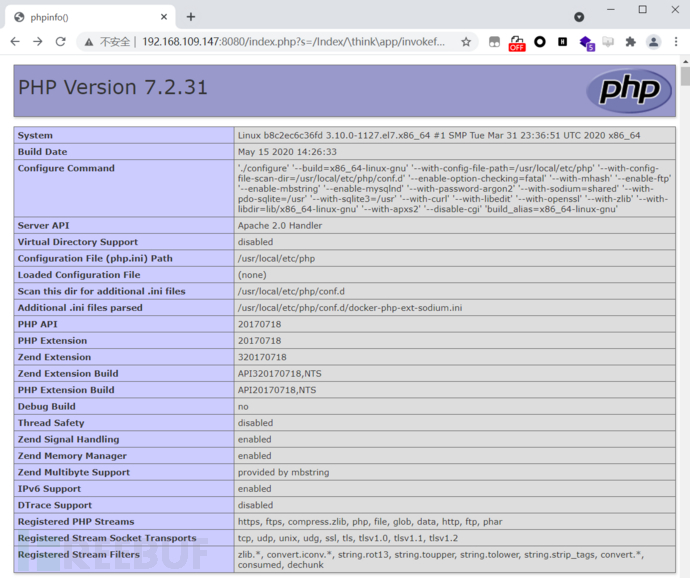Click the 'Virtual Directory Support' label

(77, 242)
